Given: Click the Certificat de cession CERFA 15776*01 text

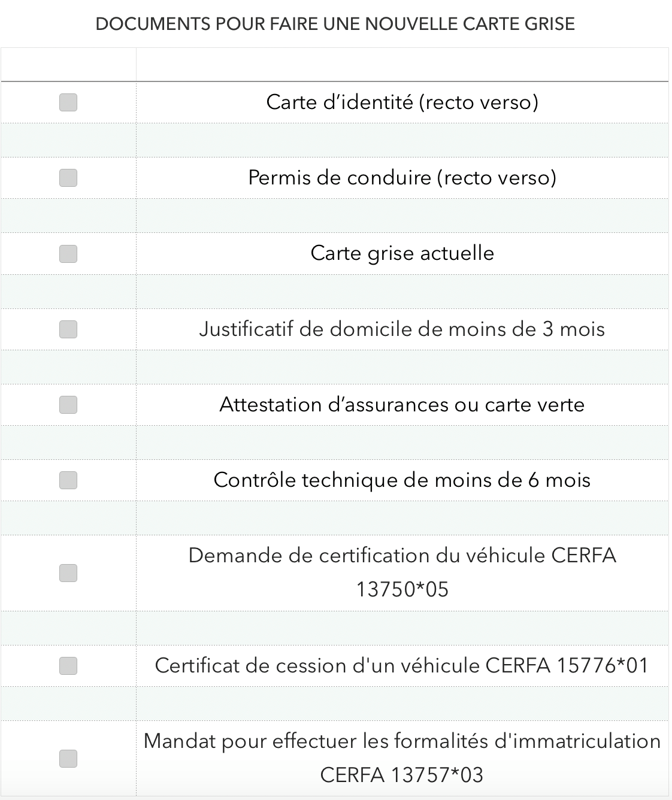Looking at the screenshot, I should 402,665.
